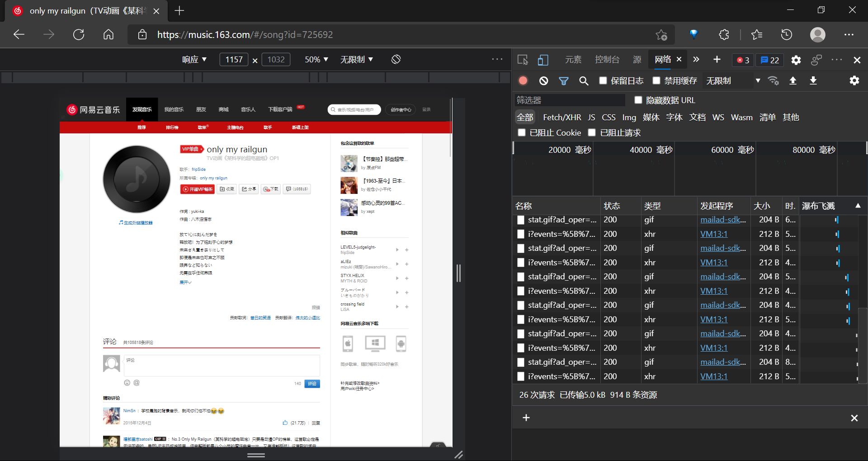The width and height of the screenshot is (868, 461).
Task: Rotate the device viewport
Action: click(x=396, y=59)
